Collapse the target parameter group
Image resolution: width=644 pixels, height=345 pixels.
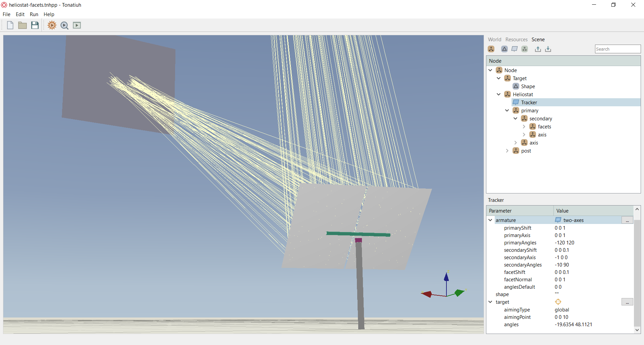pos(490,302)
